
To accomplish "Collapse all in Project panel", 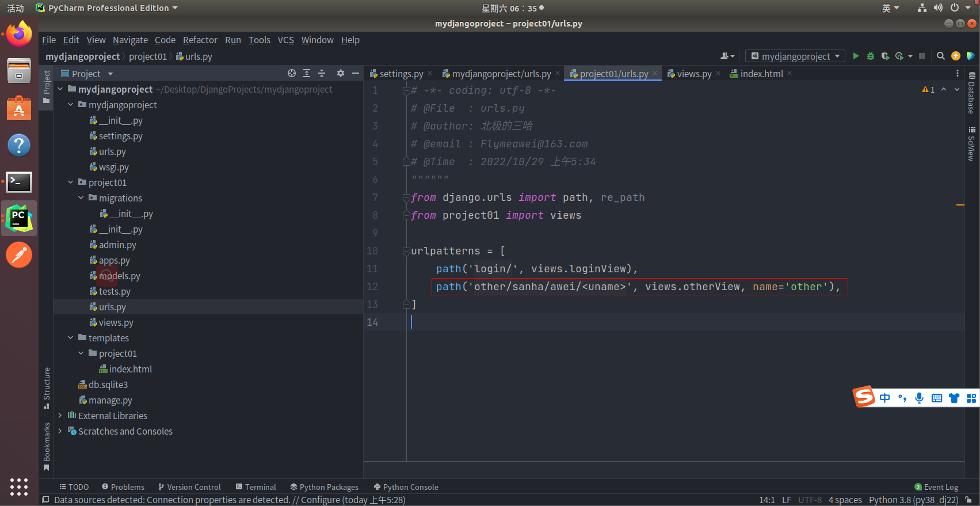I will click(x=322, y=73).
